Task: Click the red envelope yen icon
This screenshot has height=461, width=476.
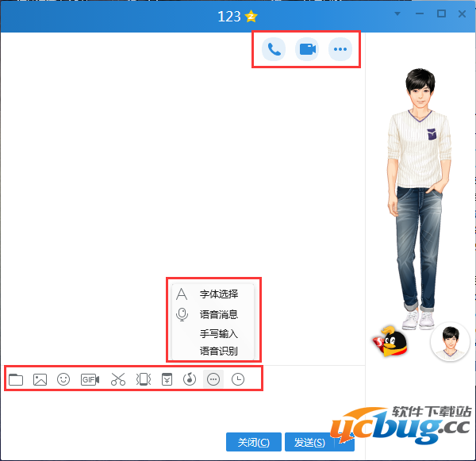Action: pyautogui.click(x=167, y=379)
